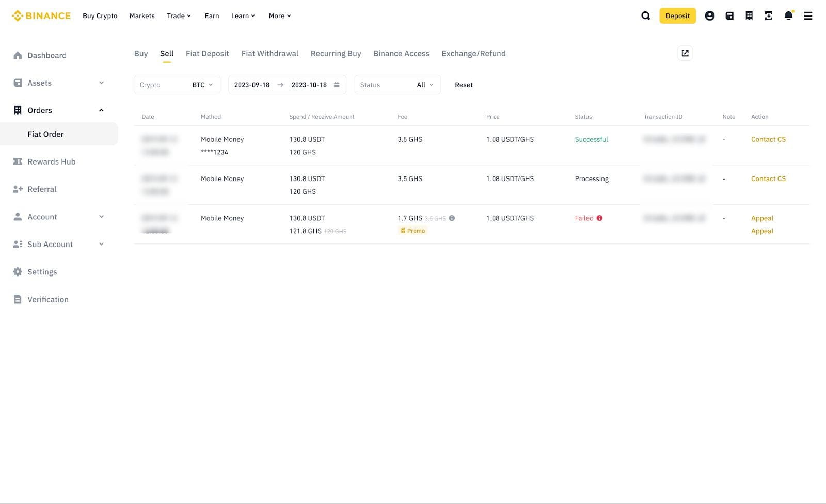Click the Dashboard home icon

[18, 55]
